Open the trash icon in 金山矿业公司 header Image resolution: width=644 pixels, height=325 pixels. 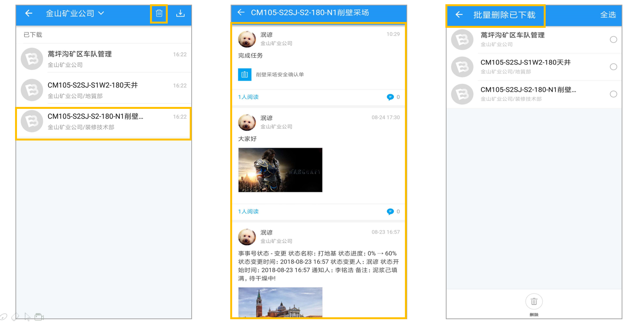[159, 14]
